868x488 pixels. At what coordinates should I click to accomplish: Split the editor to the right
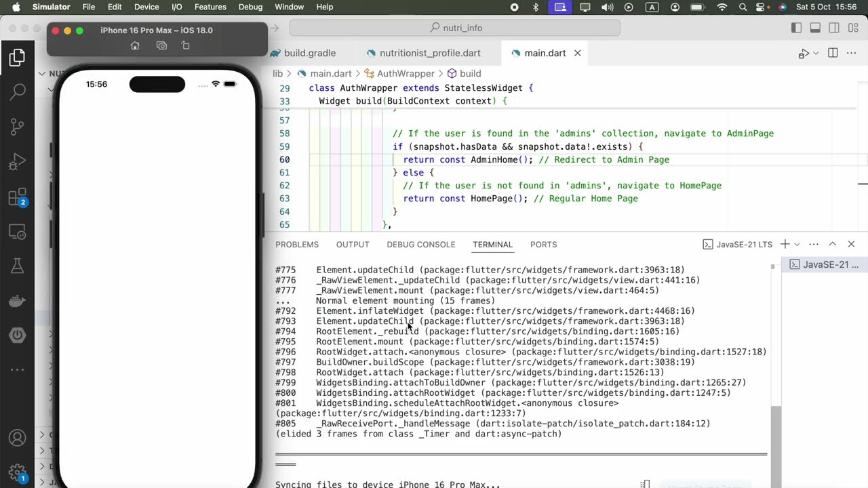coord(833,53)
